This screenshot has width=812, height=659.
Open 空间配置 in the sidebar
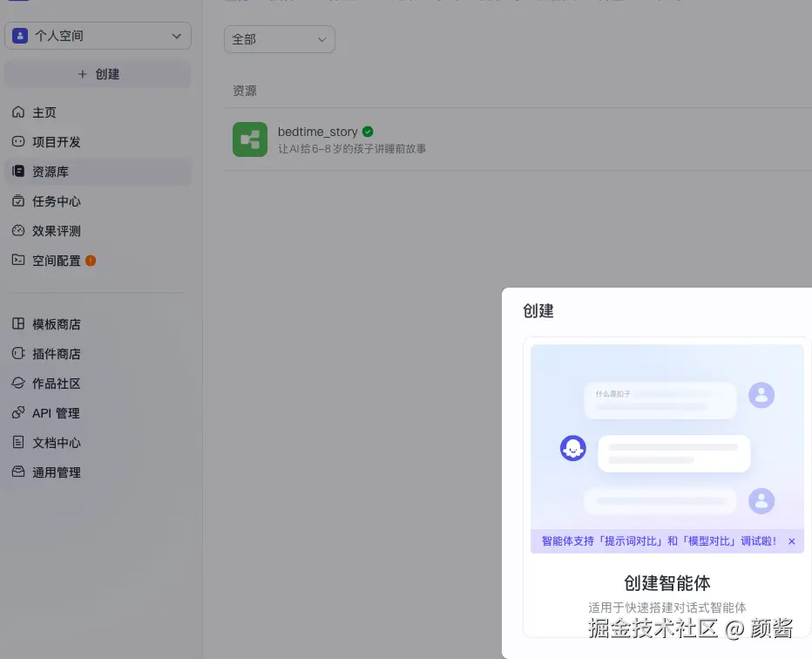[98, 260]
